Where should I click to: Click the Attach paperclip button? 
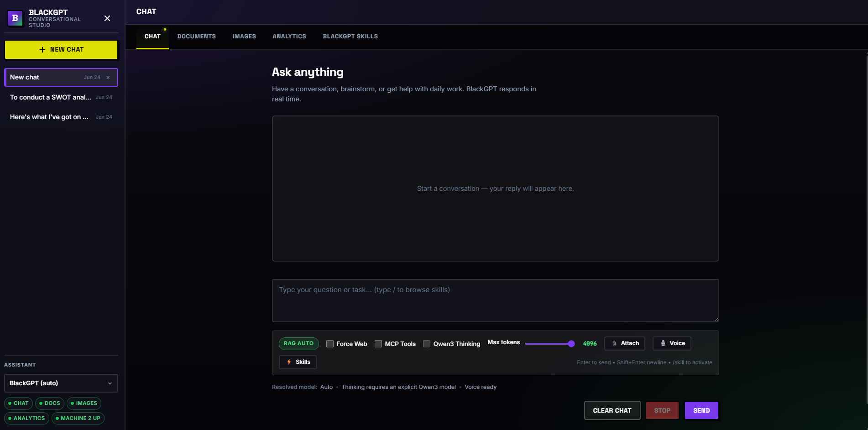point(625,343)
